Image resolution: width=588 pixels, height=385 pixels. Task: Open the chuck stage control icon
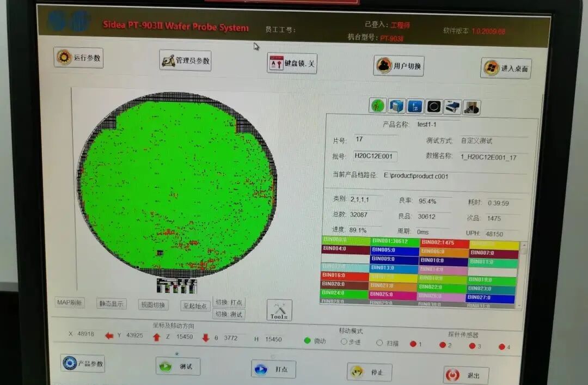coord(395,106)
